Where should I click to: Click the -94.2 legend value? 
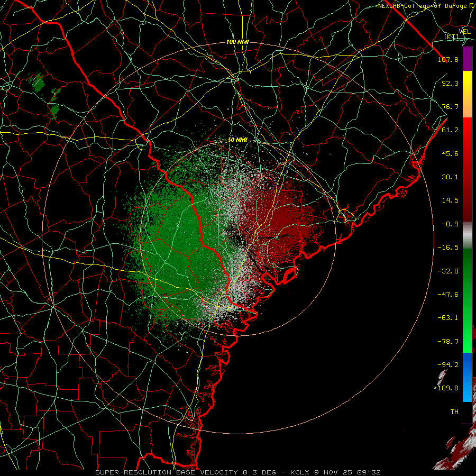(x=448, y=365)
